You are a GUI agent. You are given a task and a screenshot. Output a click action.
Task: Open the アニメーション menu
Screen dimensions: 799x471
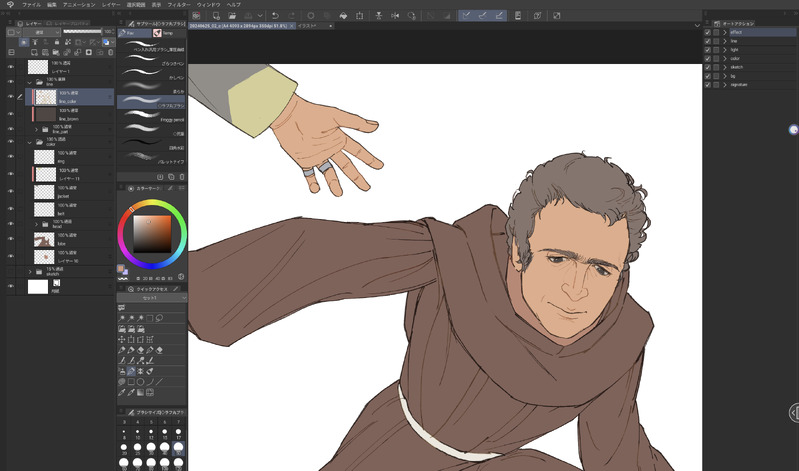pyautogui.click(x=79, y=4)
